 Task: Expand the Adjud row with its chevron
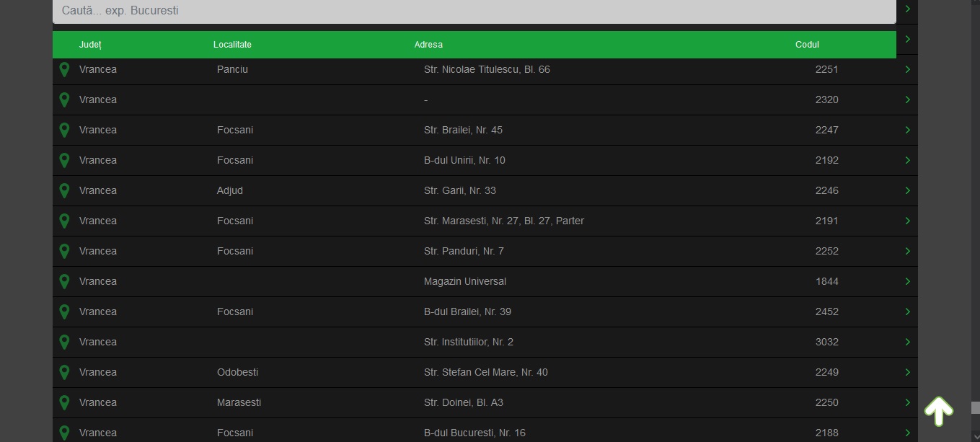point(907,190)
